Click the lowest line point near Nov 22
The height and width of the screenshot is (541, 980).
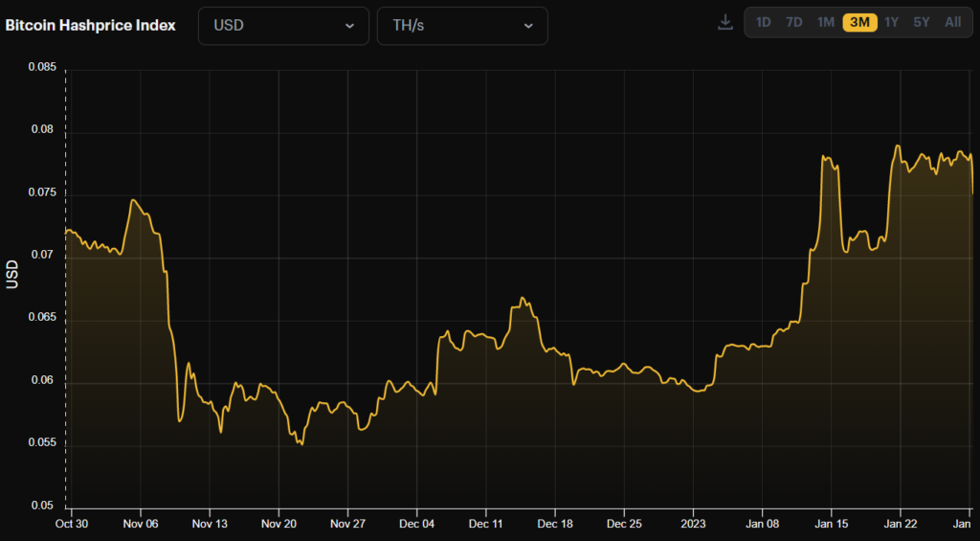(301, 444)
